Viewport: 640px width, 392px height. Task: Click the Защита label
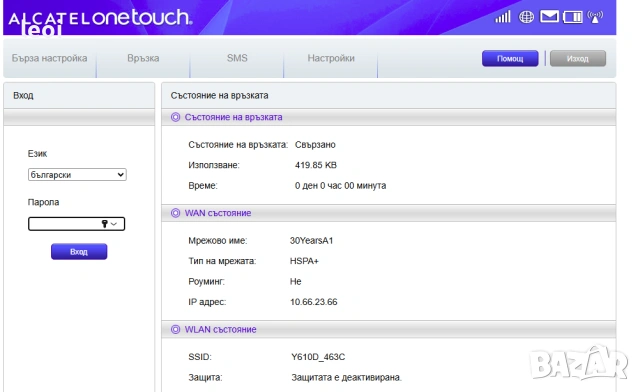205,377
